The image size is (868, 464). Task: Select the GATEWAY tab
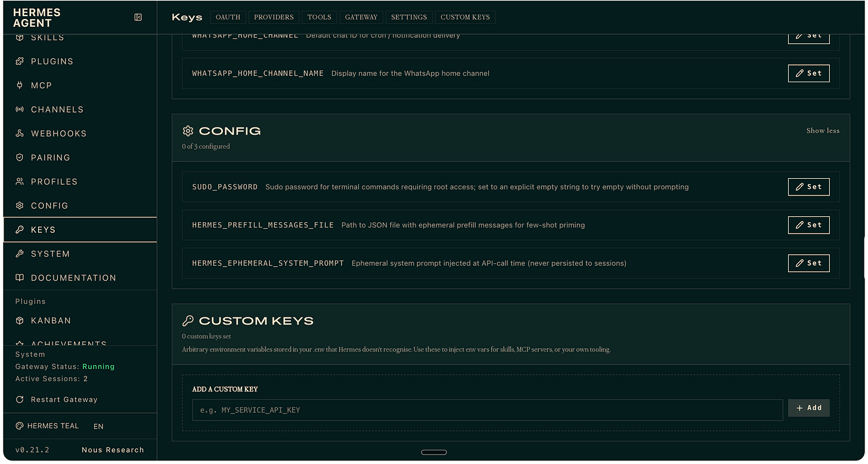361,17
